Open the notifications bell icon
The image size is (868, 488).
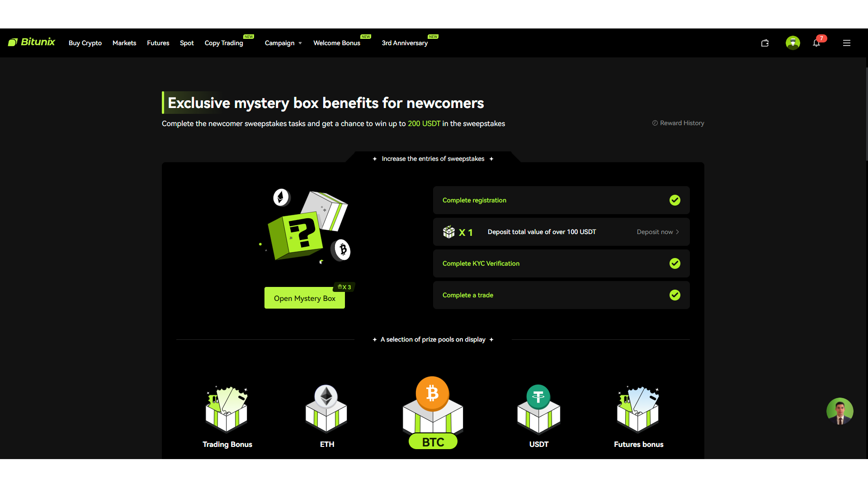816,43
